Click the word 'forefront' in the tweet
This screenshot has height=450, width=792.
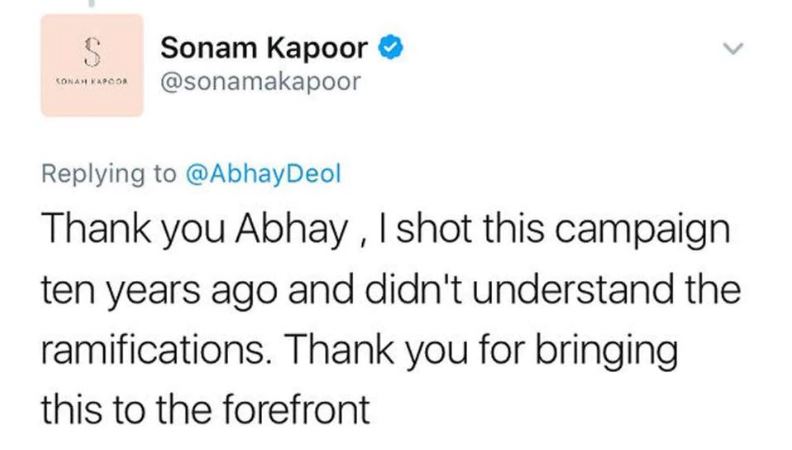(x=296, y=409)
